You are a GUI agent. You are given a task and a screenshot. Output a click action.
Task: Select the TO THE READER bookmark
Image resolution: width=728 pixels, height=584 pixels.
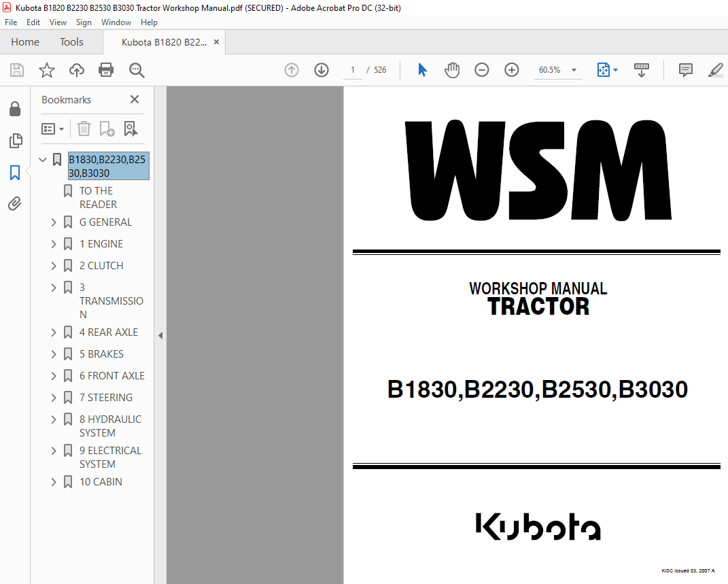98,198
